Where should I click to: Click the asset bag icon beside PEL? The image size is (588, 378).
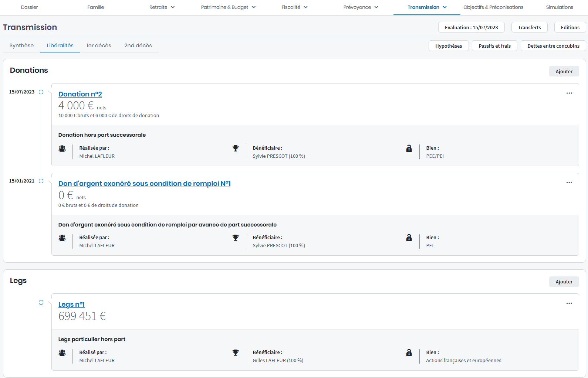[409, 238]
